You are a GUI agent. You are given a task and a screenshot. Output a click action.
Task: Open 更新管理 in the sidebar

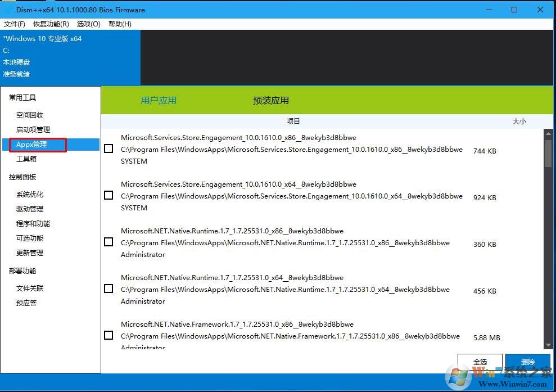click(30, 253)
